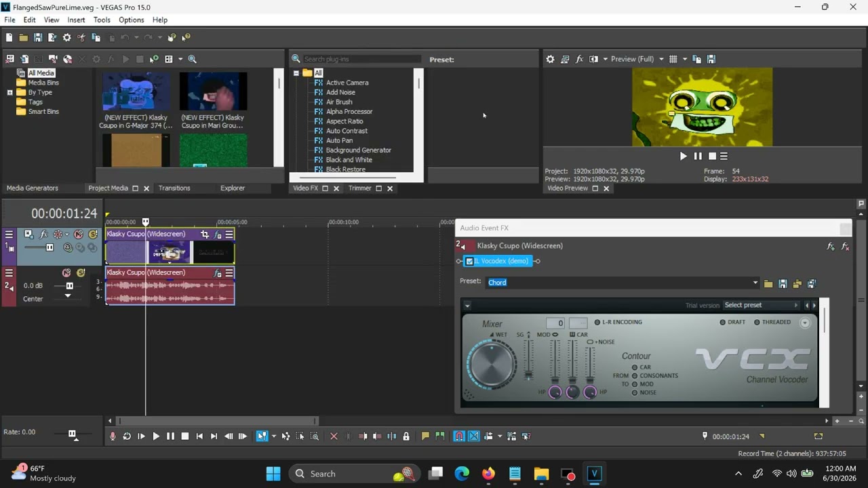The image size is (868, 488).
Task: Click the Plug-In Chain button in Audio Event FX
Action: click(x=831, y=247)
